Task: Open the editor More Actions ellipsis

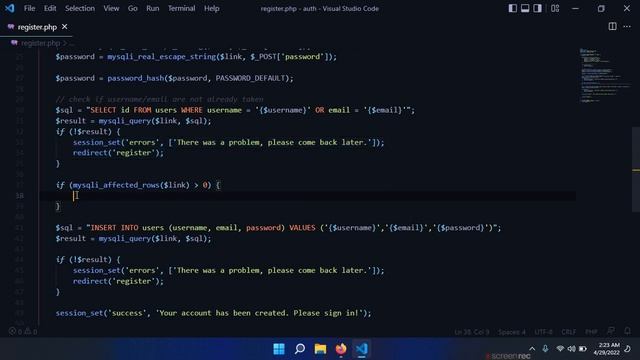Action: click(627, 27)
